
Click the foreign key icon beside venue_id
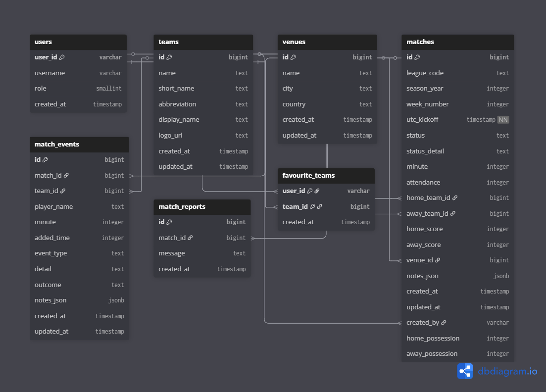438,260
